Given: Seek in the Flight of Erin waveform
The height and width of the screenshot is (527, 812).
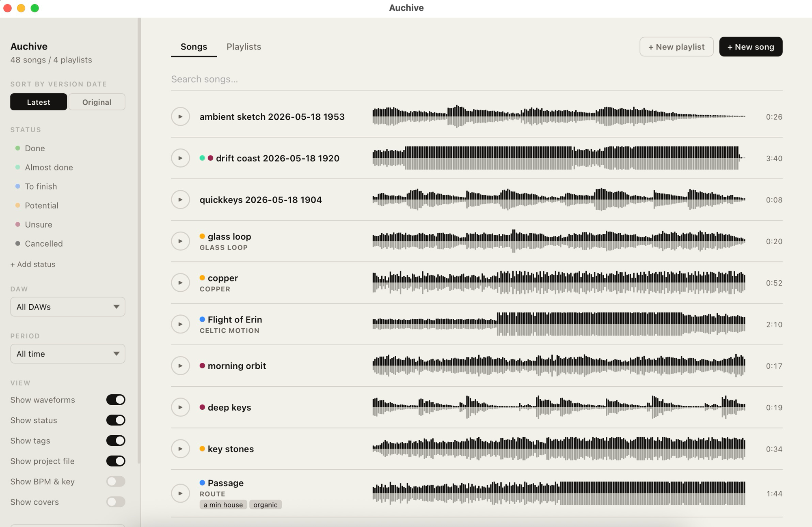Looking at the screenshot, I should click(559, 324).
